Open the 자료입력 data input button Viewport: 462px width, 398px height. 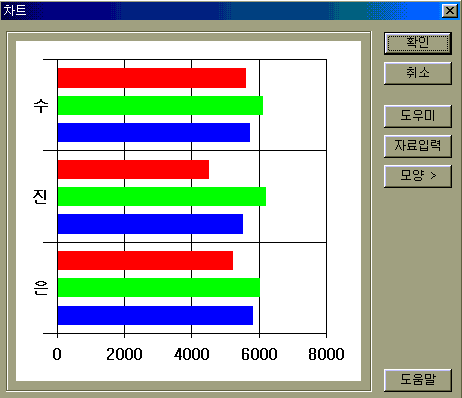(x=418, y=146)
